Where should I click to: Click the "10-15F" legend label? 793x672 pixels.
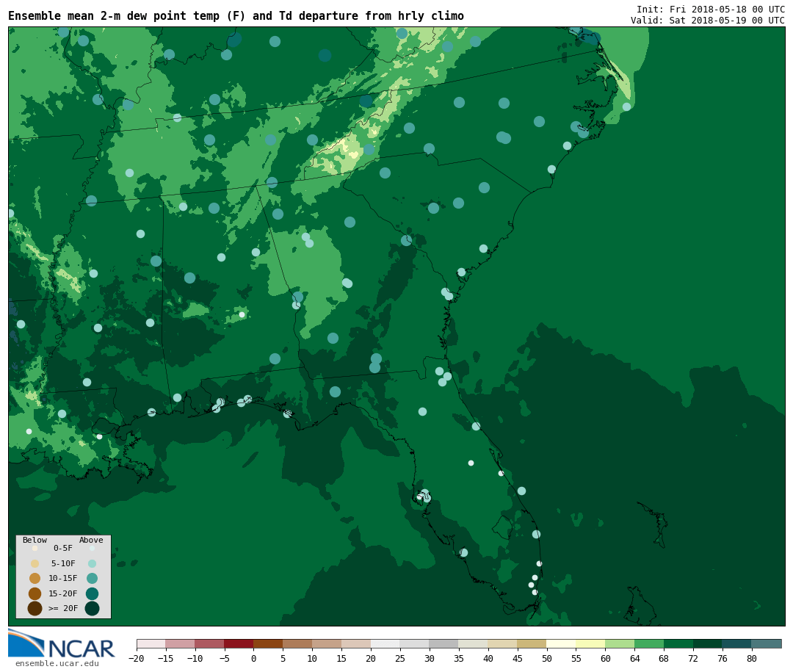point(63,579)
